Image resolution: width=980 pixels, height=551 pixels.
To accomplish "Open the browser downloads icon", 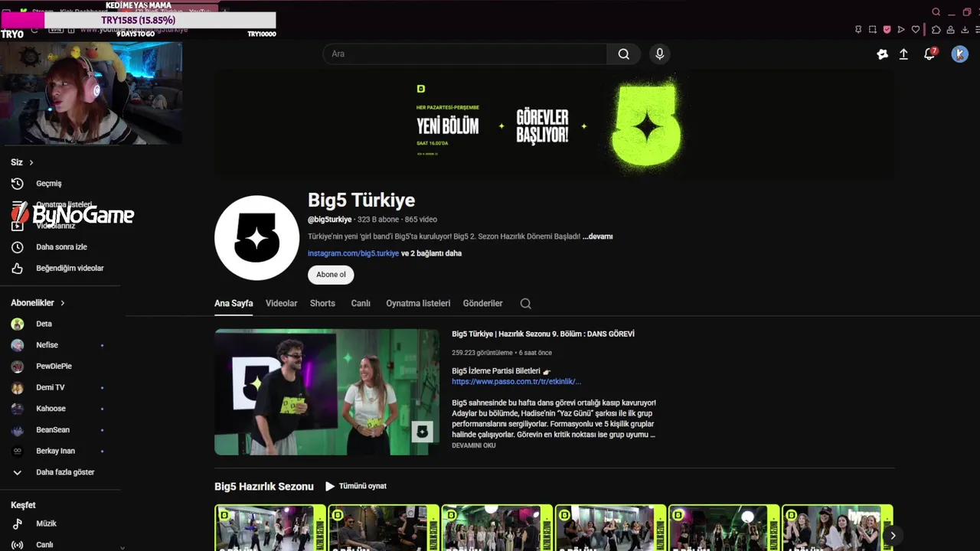I will pos(965,30).
